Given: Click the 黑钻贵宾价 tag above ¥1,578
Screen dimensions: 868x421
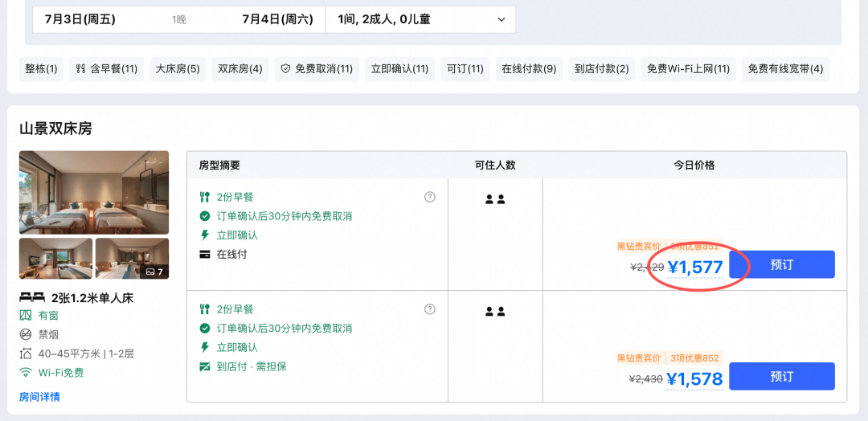Looking at the screenshot, I should click(x=640, y=358).
